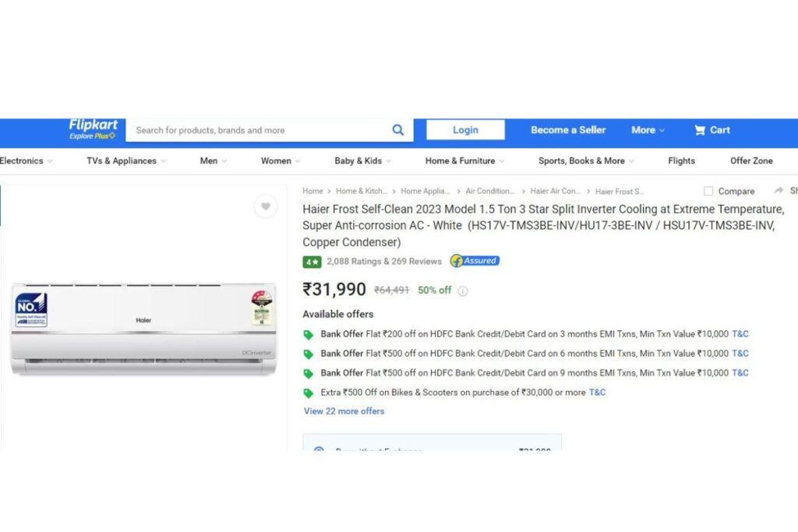The image size is (798, 532).
Task: Click Become a Seller link
Action: coord(568,130)
